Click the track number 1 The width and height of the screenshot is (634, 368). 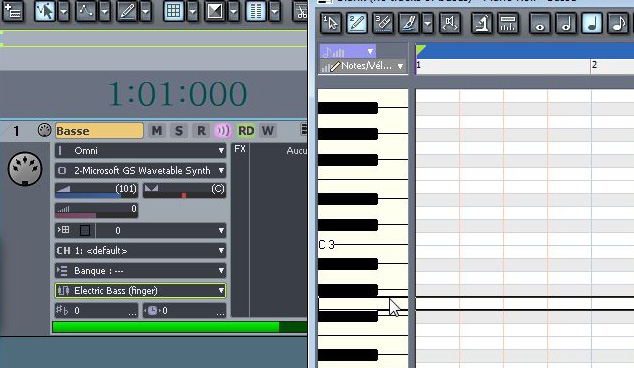pyautogui.click(x=16, y=131)
